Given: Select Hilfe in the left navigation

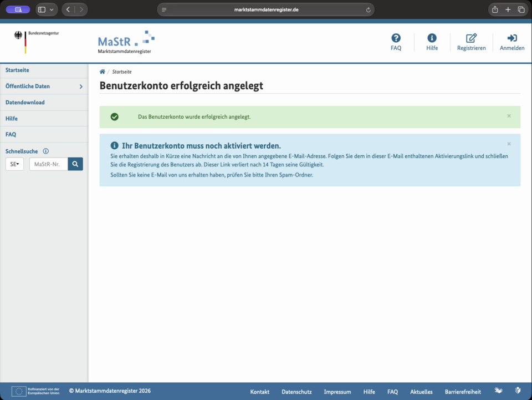Looking at the screenshot, I should click(44, 119).
